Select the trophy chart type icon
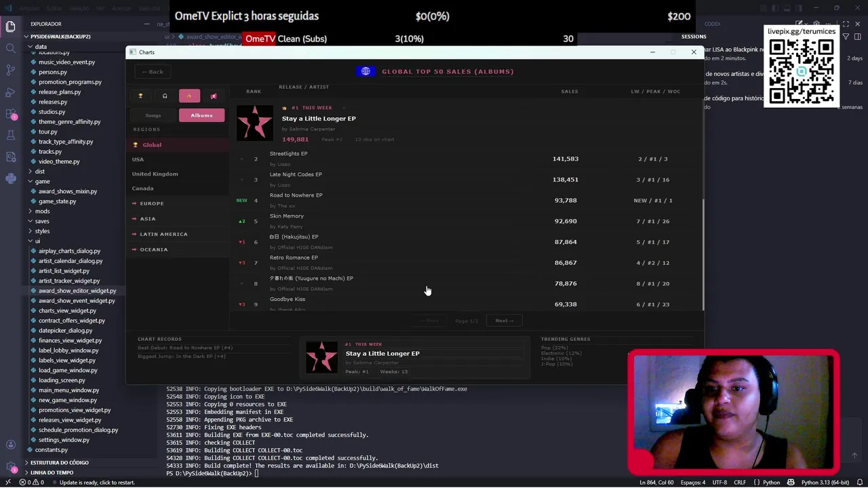Screen dimensions: 868x488 point(140,96)
